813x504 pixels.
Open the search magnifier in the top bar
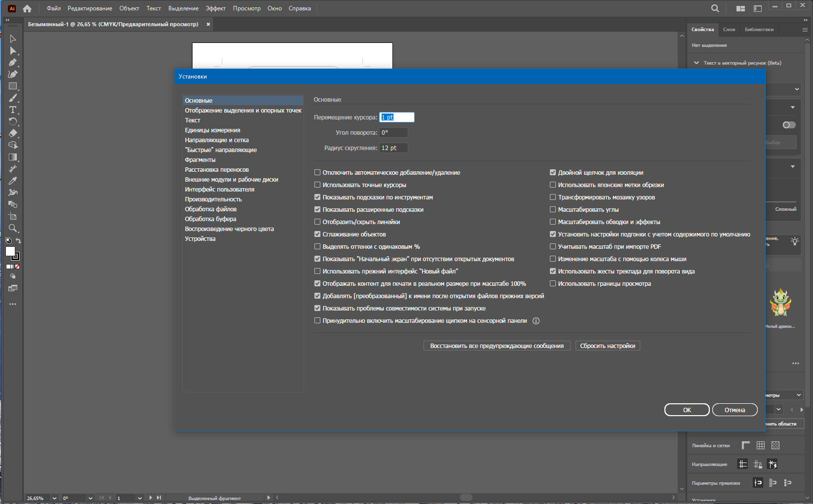point(715,8)
